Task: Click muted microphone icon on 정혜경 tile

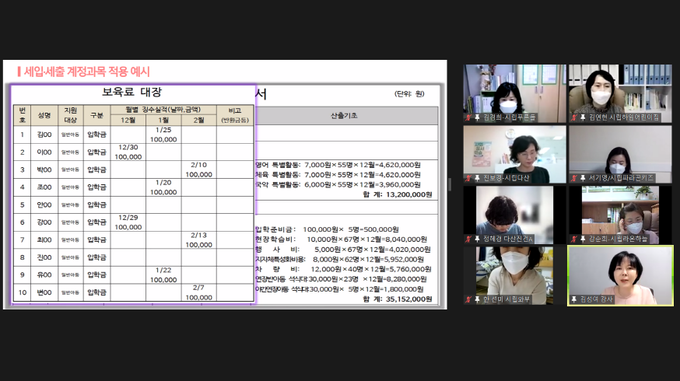Action: (x=468, y=239)
